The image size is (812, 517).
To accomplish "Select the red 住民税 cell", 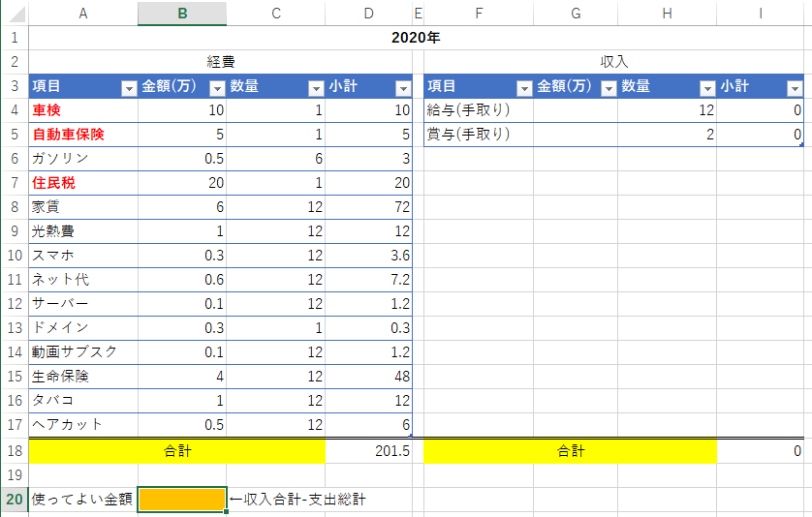I will pos(83,183).
